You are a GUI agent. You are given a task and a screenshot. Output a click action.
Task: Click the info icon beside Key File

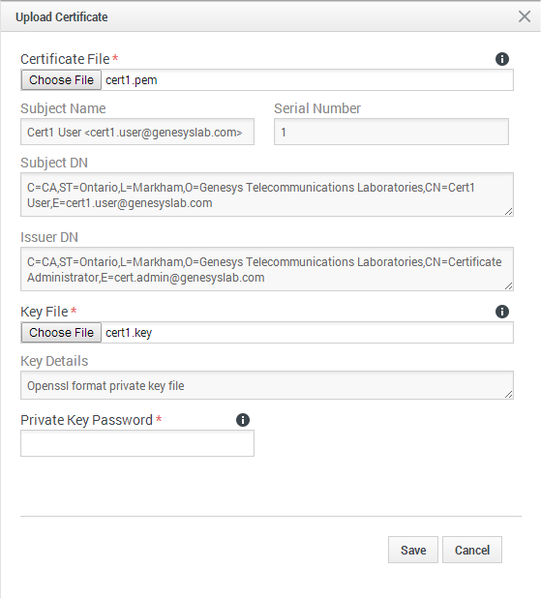[502, 312]
